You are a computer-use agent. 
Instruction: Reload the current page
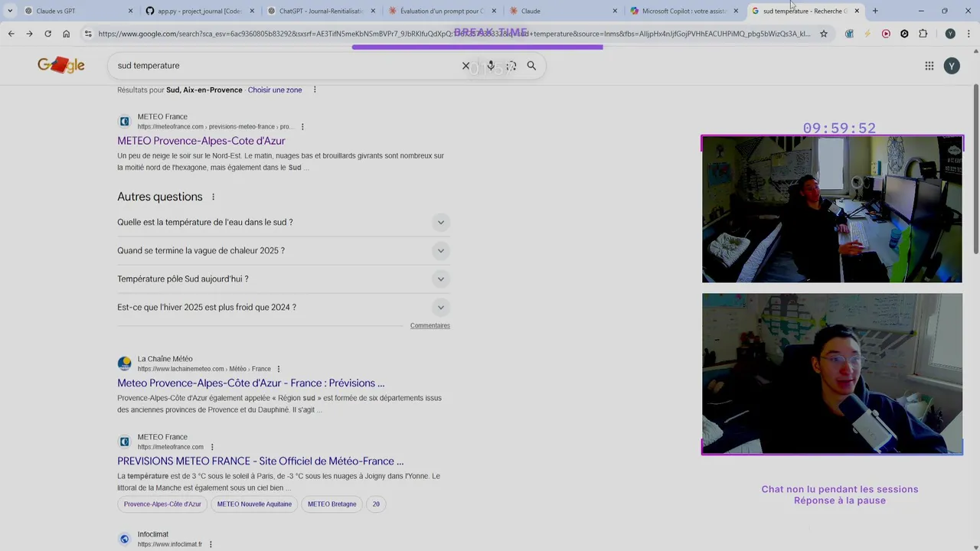click(x=47, y=34)
